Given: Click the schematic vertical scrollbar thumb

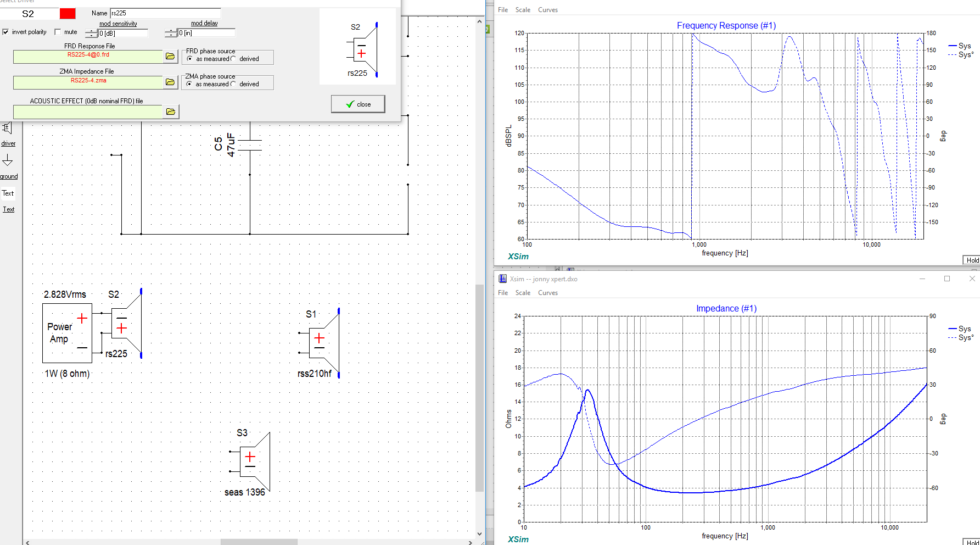Looking at the screenshot, I should (x=479, y=387).
